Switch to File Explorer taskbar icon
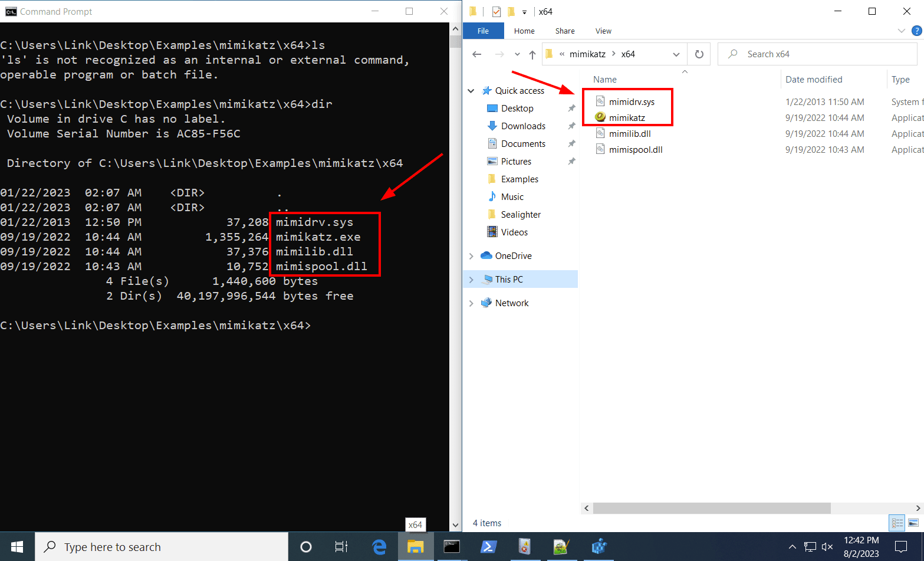924x561 pixels. click(x=416, y=547)
